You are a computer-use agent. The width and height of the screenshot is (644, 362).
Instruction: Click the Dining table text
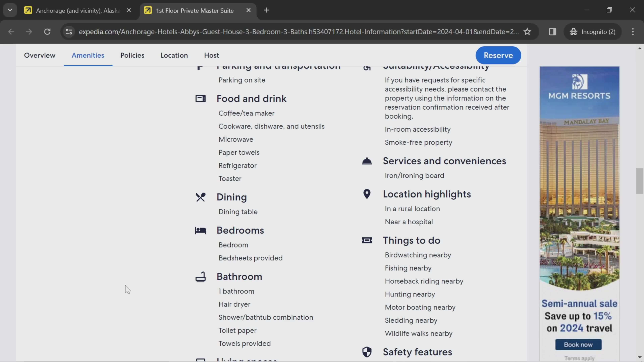pyautogui.click(x=238, y=212)
